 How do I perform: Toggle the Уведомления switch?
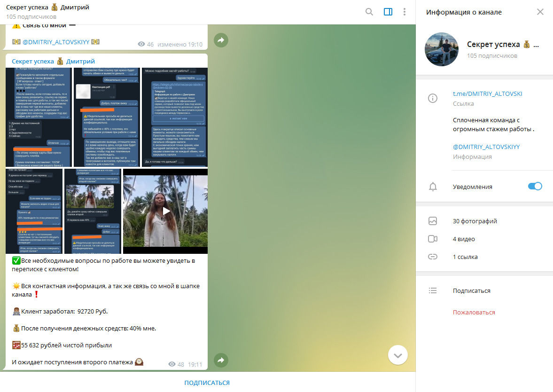[535, 186]
